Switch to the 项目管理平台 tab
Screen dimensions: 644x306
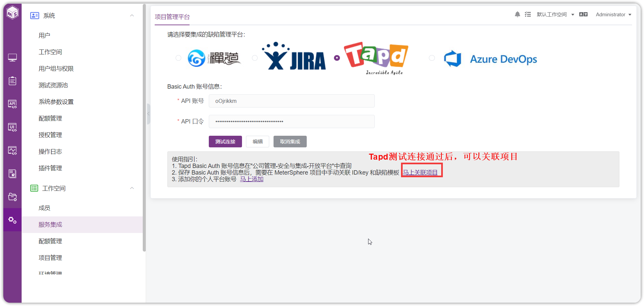coord(172,17)
